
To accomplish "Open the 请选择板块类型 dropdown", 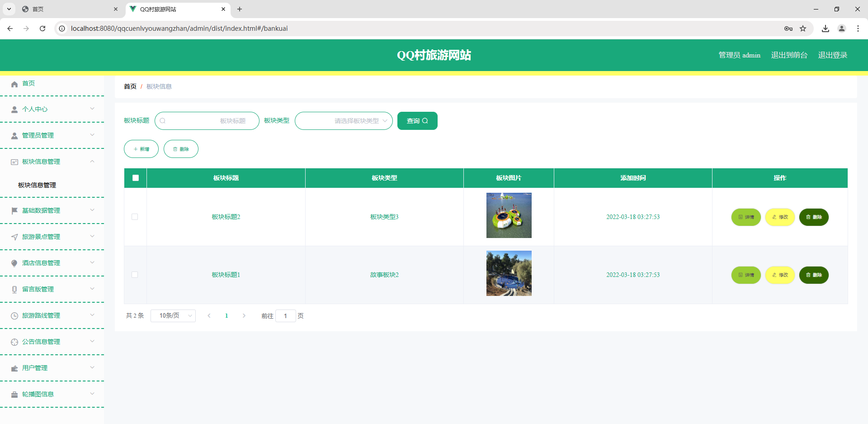I will 344,121.
